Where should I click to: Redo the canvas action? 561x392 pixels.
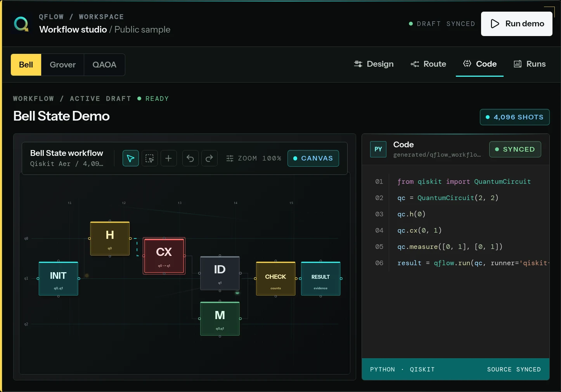click(209, 158)
